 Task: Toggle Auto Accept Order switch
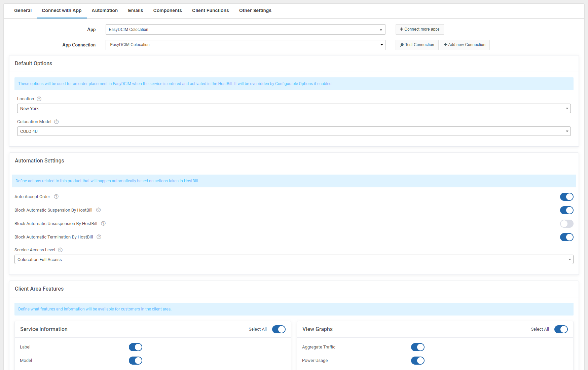(x=566, y=197)
